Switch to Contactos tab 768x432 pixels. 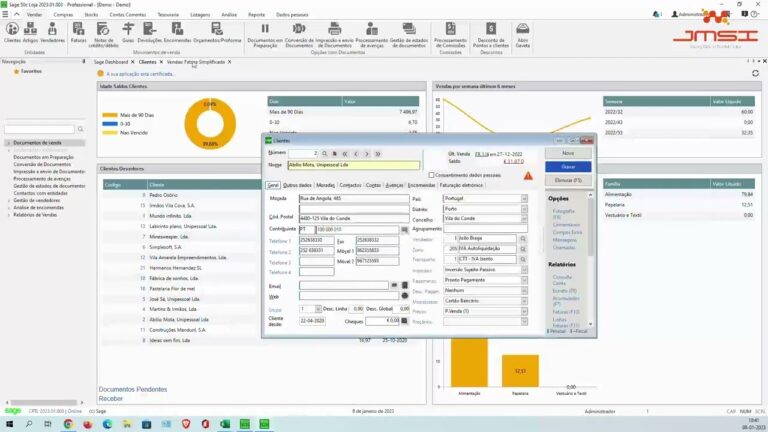coord(350,185)
